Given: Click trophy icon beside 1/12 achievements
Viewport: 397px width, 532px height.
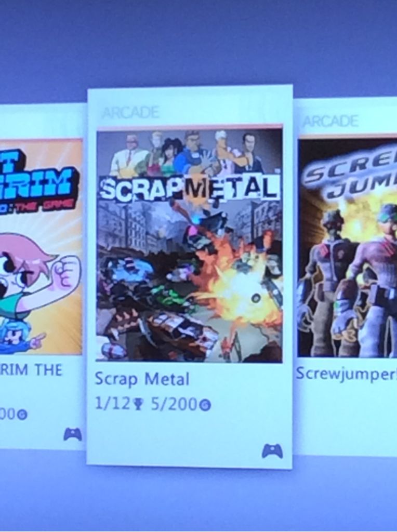Looking at the screenshot, I should click(137, 405).
